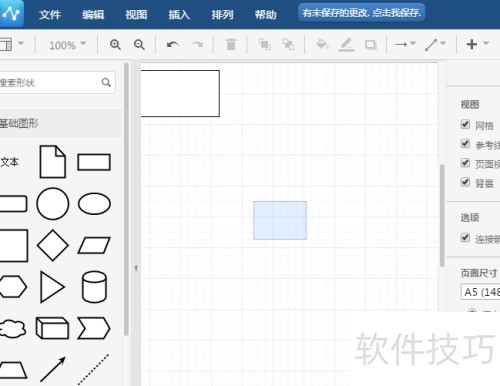
Task: Open the 100% zoom level dropdown
Action: pos(68,45)
